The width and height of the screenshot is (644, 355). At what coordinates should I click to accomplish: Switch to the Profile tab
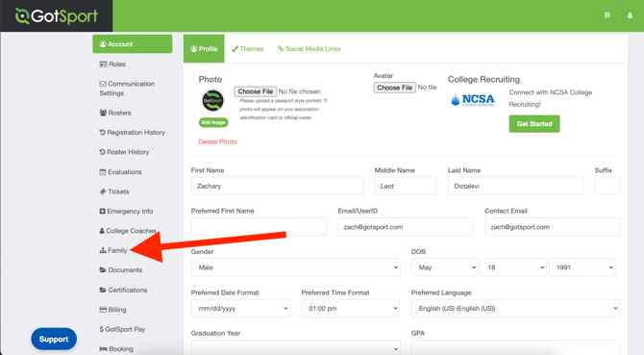point(204,48)
